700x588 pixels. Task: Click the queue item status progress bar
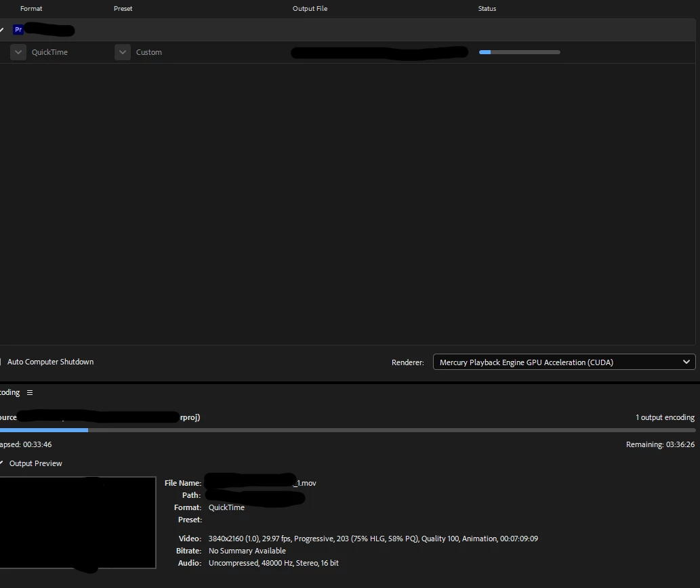point(519,52)
